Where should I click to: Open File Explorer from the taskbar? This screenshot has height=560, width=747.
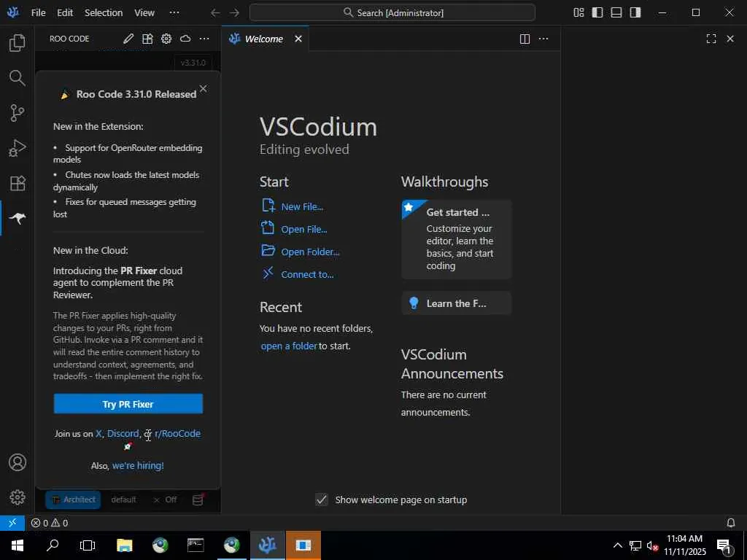124,545
